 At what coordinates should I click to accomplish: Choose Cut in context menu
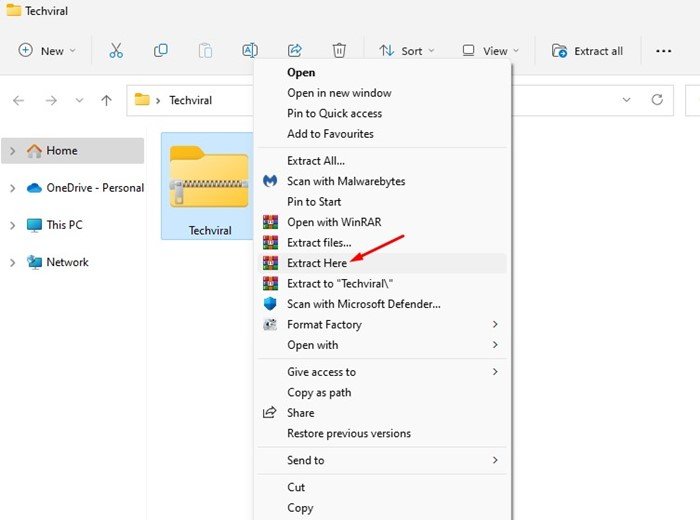coord(382,487)
